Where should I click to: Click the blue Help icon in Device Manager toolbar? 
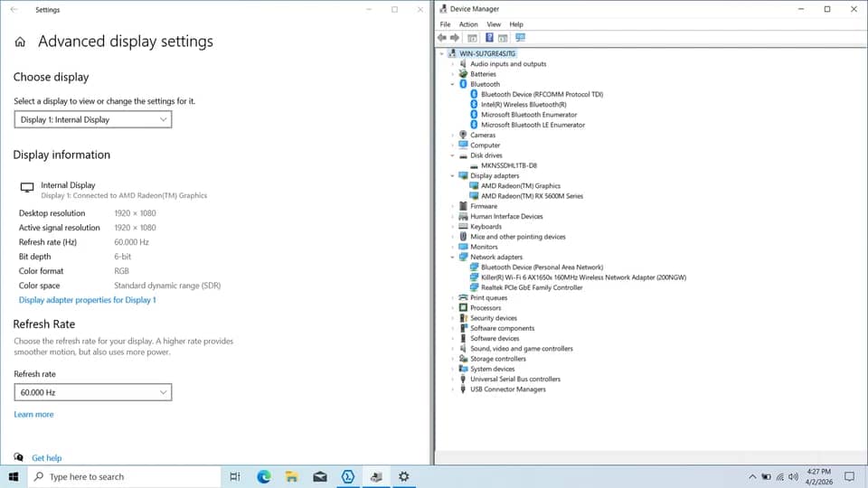(489, 38)
